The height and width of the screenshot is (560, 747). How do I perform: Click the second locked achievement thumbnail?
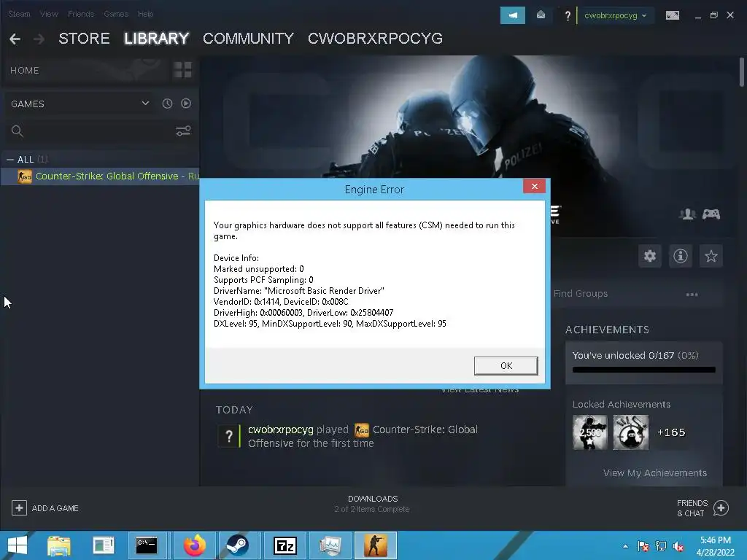tap(631, 432)
